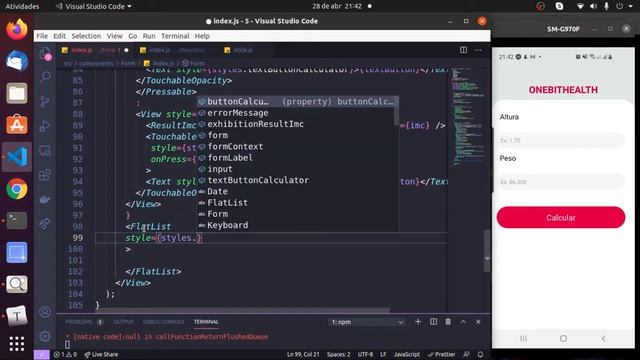Screen dimensions: 640x360
Task: Open Terminal app from the dock
Action: (x=17, y=220)
